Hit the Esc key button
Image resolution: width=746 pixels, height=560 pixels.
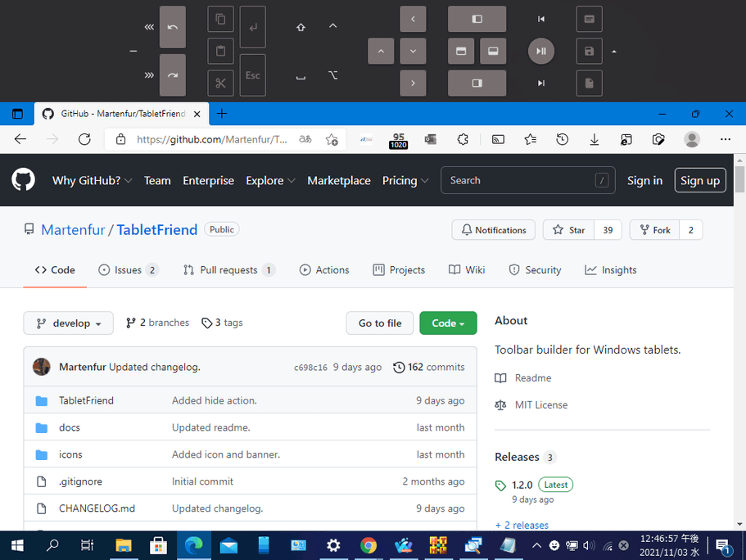(253, 75)
